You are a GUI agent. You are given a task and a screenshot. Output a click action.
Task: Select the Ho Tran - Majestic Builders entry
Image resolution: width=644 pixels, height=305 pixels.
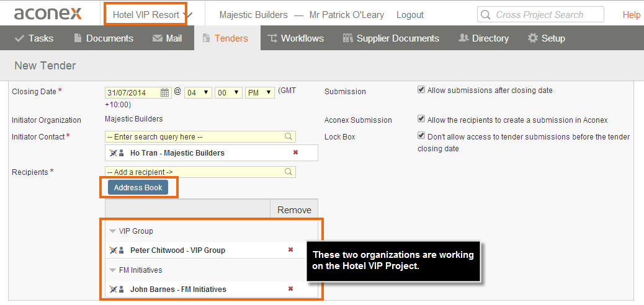click(x=177, y=152)
